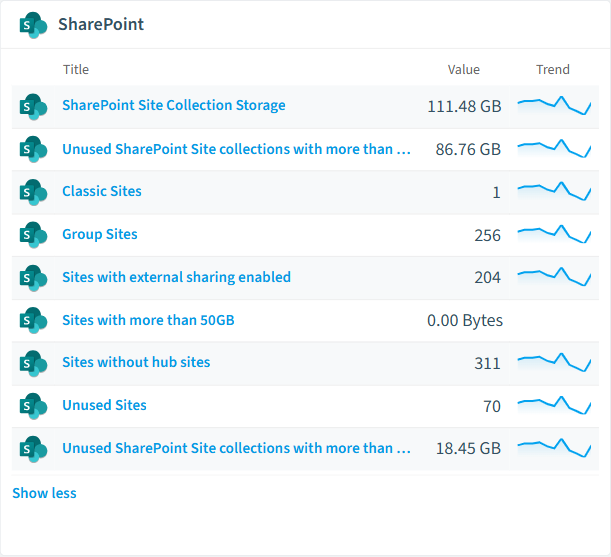The width and height of the screenshot is (611, 557).
Task: Click the Title column header
Action: pyautogui.click(x=76, y=69)
